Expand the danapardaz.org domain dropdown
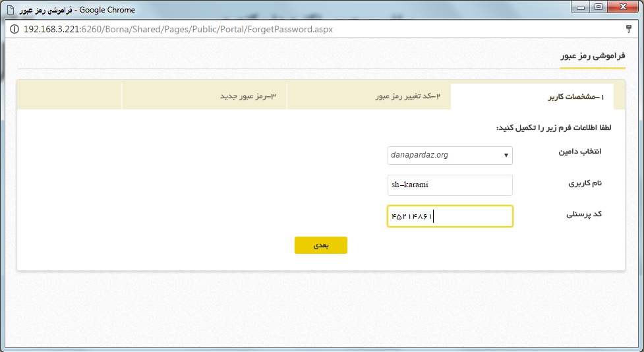Viewport: 644px width, 352px height. pyautogui.click(x=450, y=156)
